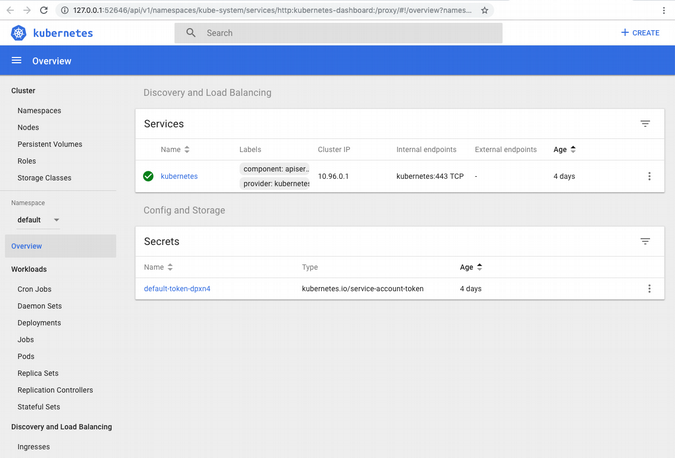Sort Secrets by Age arrow

click(480, 267)
